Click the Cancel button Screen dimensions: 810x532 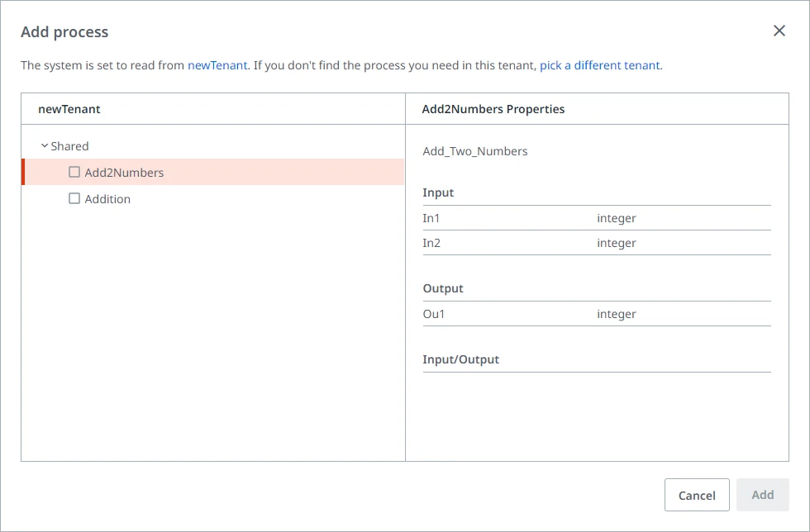click(697, 495)
